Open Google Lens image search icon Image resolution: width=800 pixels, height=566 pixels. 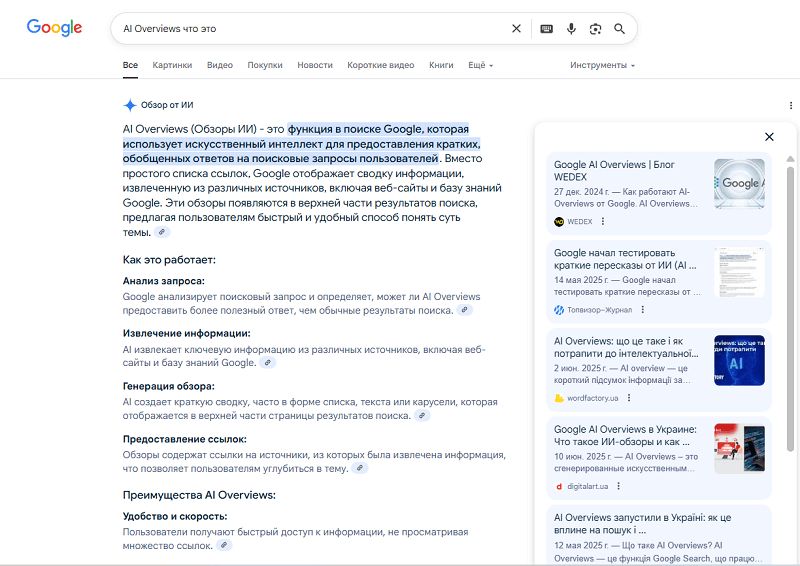595,29
